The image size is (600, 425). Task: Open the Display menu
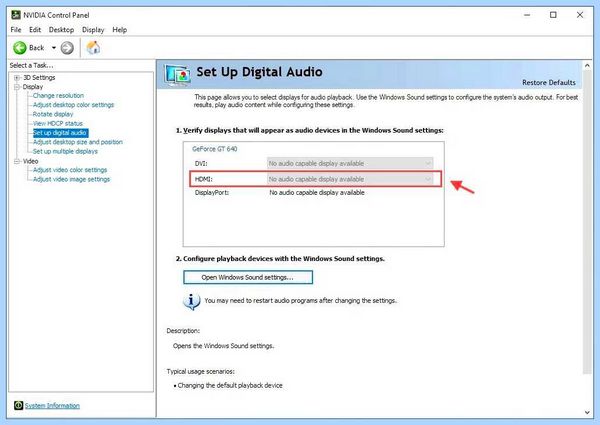pos(93,30)
